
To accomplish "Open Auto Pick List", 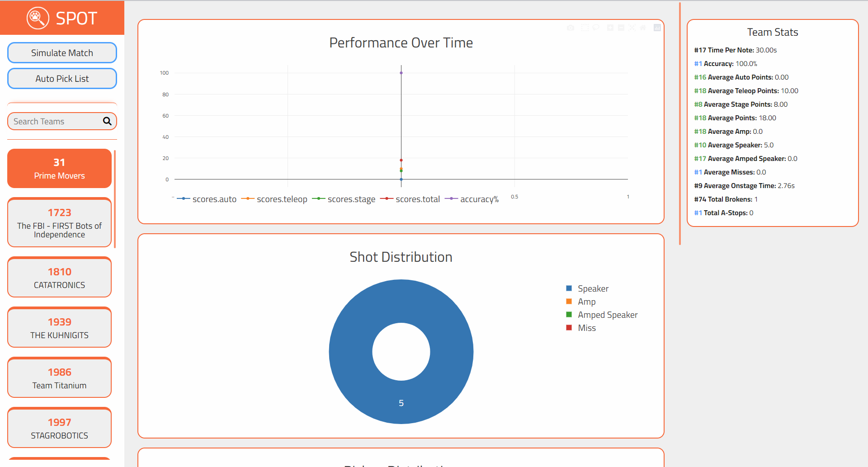I will point(62,79).
